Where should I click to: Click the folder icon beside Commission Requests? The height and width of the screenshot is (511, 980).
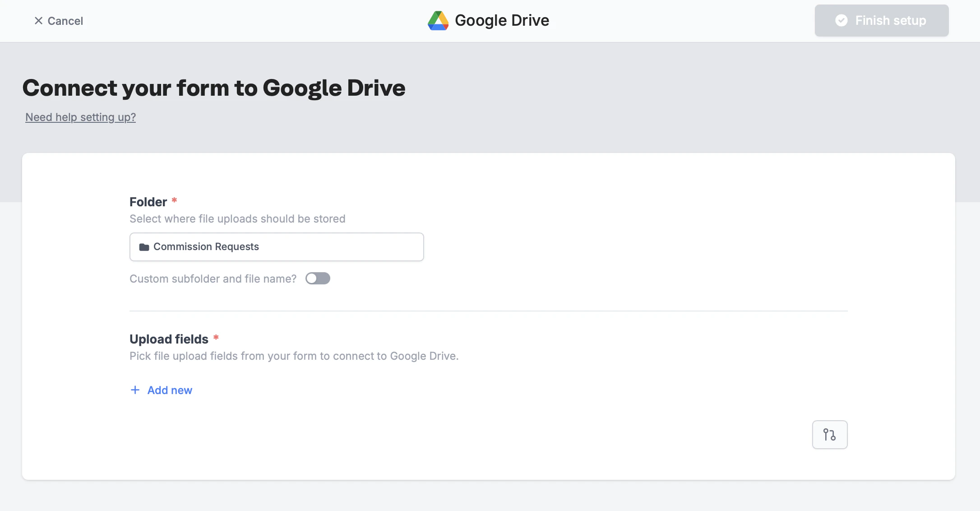(144, 246)
